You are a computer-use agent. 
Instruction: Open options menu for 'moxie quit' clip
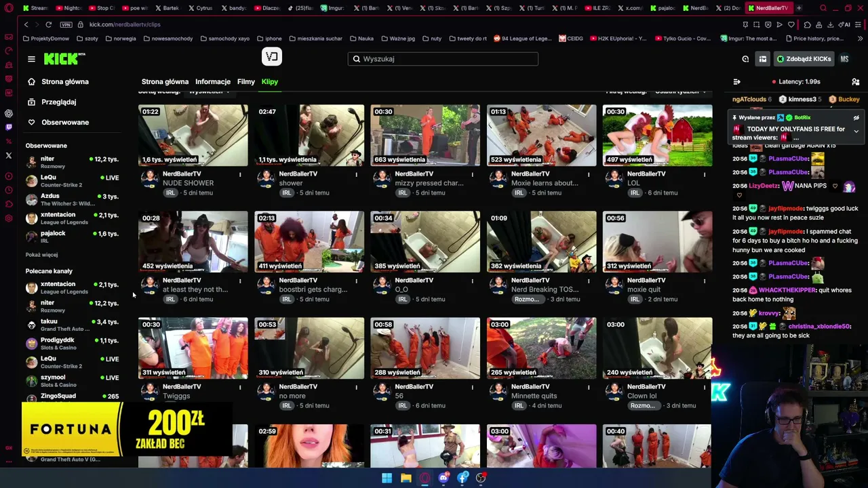coord(705,281)
